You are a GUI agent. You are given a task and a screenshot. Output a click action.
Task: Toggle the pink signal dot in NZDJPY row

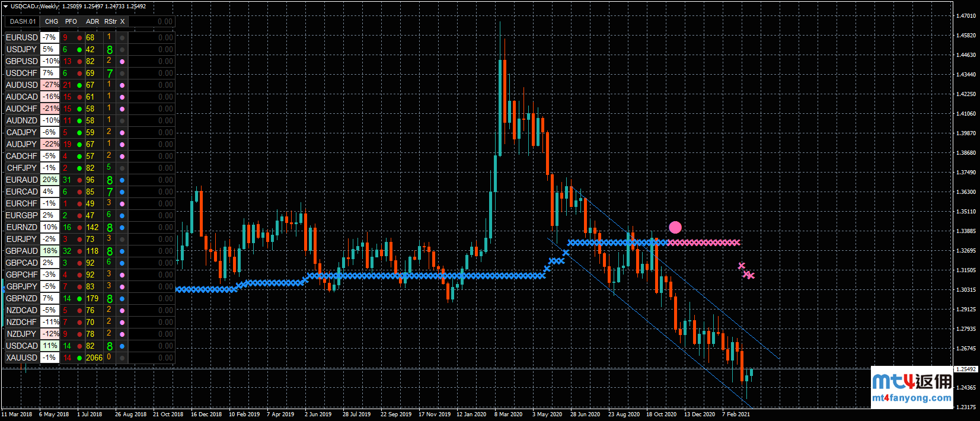point(122,334)
